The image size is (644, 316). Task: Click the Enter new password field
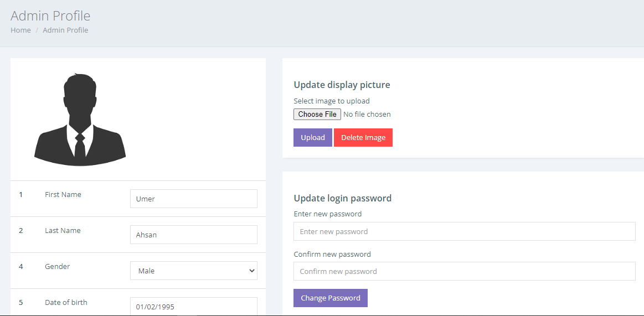[465, 231]
